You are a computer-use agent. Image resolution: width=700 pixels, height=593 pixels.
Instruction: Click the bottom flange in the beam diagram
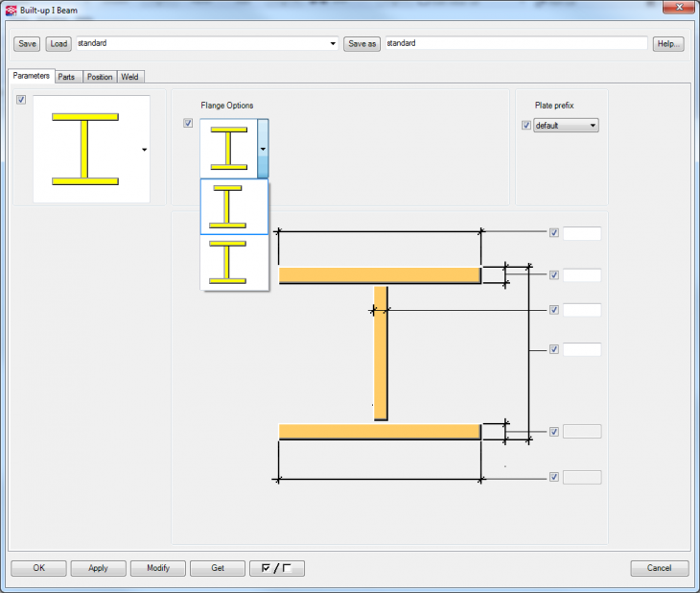point(379,432)
